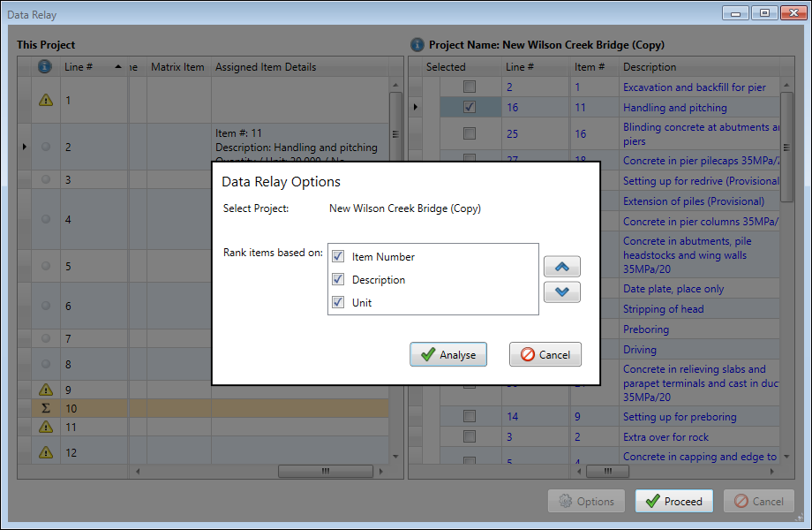Click the warning icon on line 9

pyautogui.click(x=46, y=390)
